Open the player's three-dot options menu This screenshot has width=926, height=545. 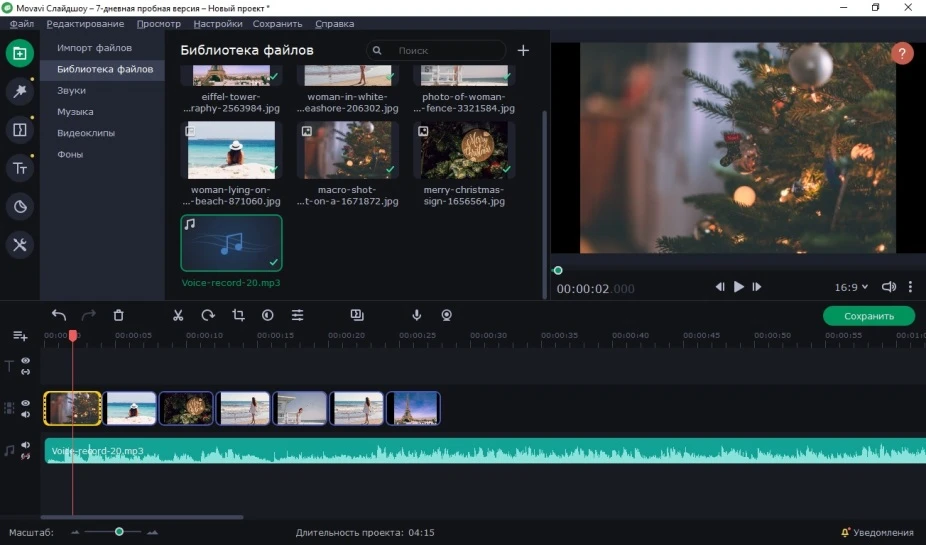[x=910, y=287]
